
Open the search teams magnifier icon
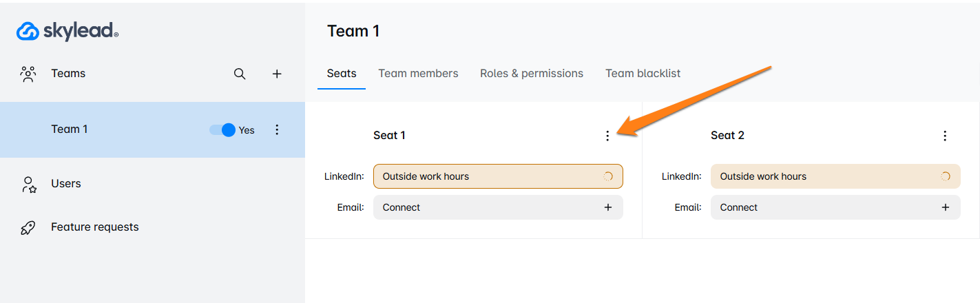(240, 74)
